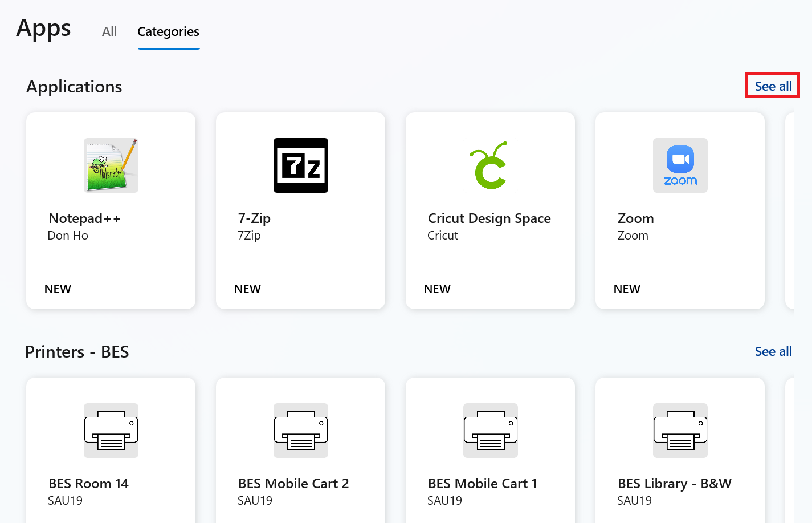The height and width of the screenshot is (523, 812).
Task: Open the Cricut Design Space title
Action: (489, 218)
